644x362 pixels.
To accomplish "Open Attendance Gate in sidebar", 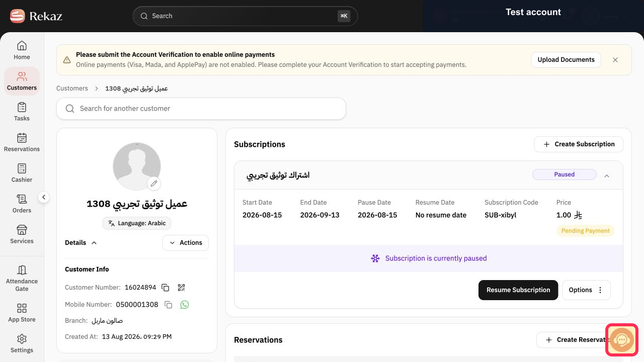I will click(22, 278).
